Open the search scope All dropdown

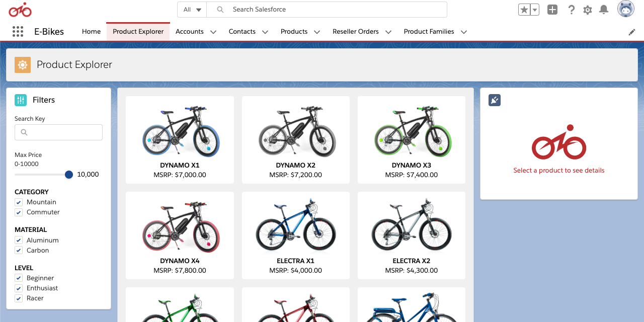click(193, 10)
